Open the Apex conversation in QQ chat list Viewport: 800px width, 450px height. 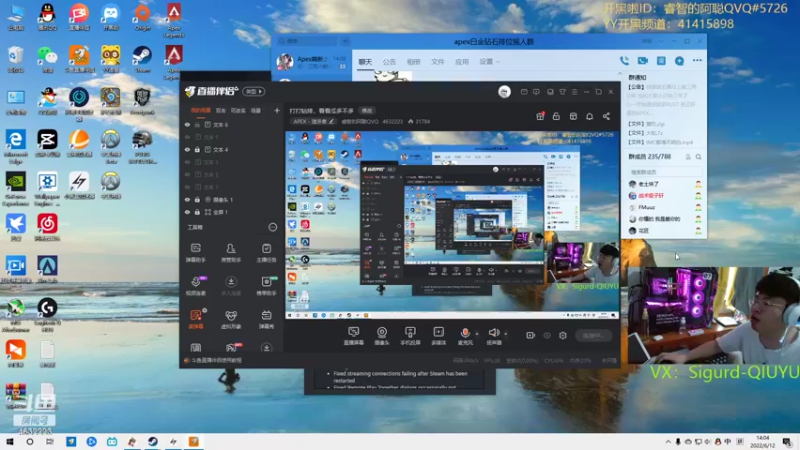(x=311, y=62)
